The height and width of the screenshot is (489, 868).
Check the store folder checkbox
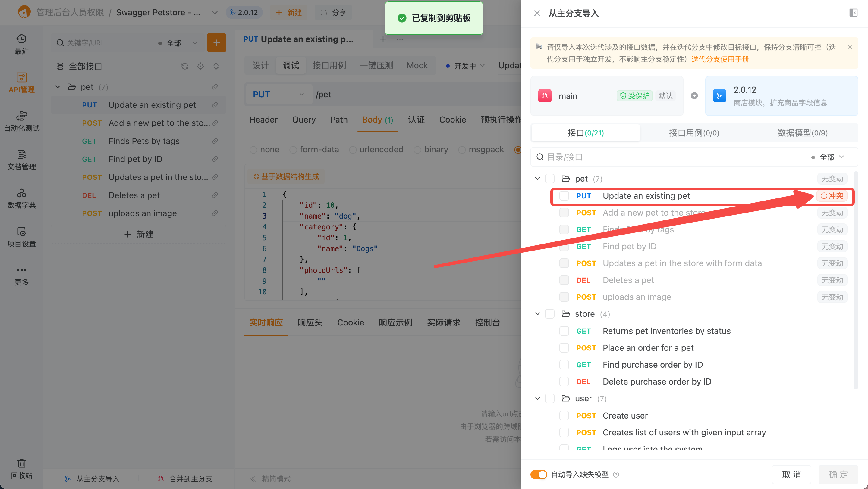[549, 314]
